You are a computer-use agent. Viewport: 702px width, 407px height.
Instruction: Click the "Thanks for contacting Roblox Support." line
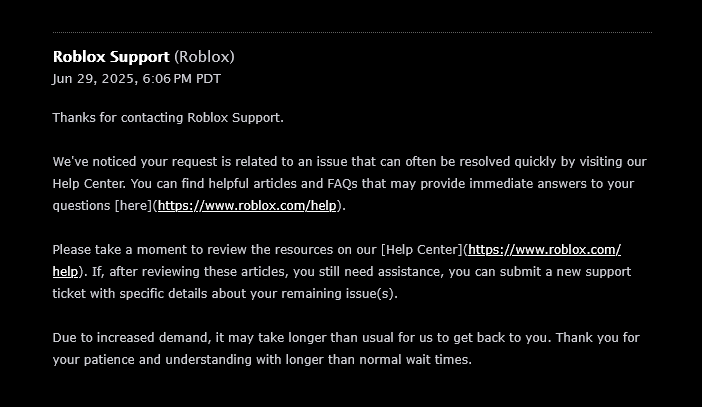click(168, 118)
